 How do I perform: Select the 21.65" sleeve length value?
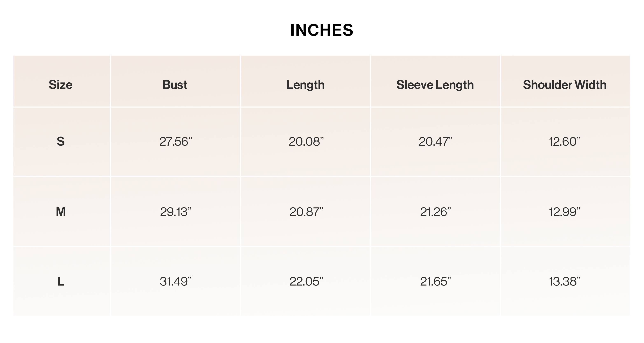[435, 281]
